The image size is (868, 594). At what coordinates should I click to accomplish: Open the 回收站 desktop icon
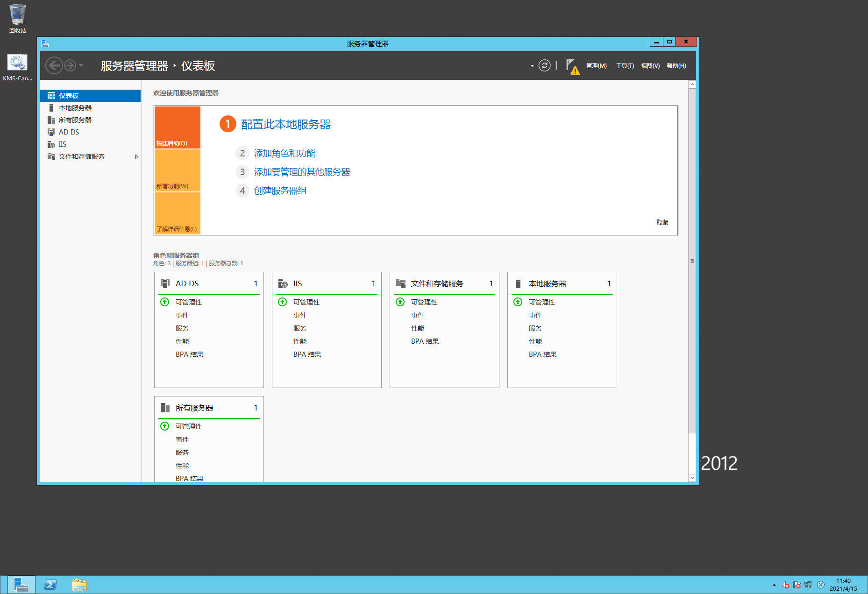coord(18,19)
